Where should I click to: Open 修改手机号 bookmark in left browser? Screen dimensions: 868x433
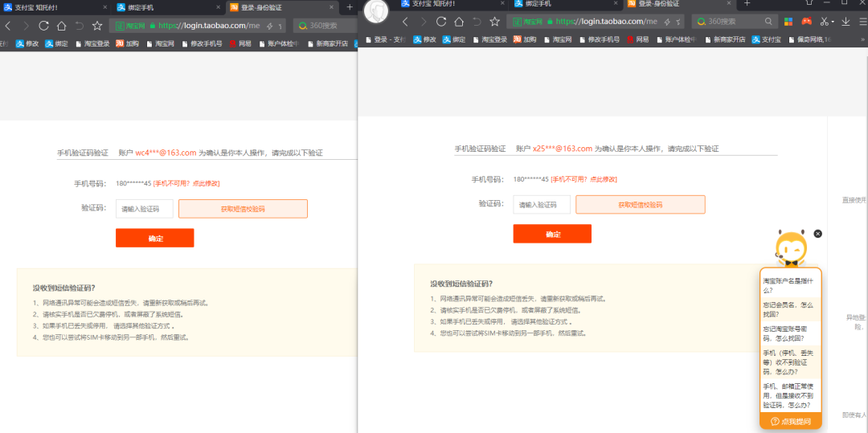[202, 43]
